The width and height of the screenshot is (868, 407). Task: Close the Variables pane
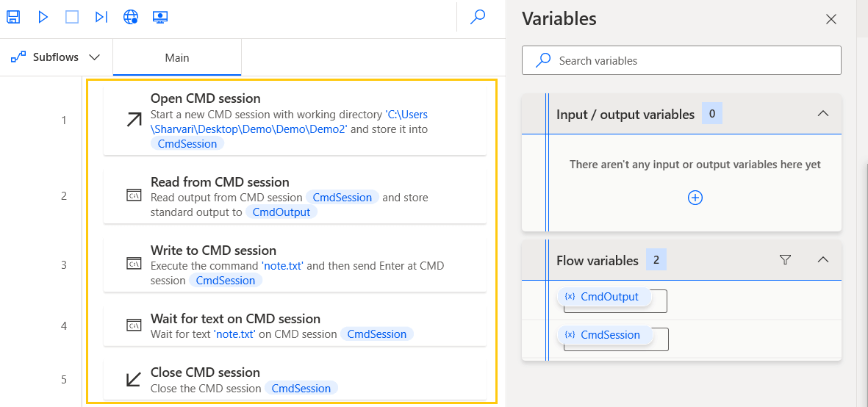pos(831,19)
